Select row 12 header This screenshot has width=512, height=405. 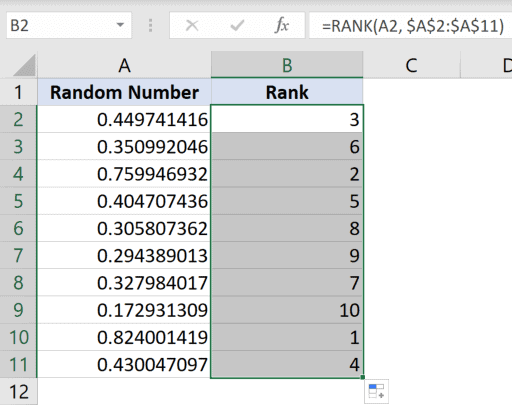[x=18, y=392]
